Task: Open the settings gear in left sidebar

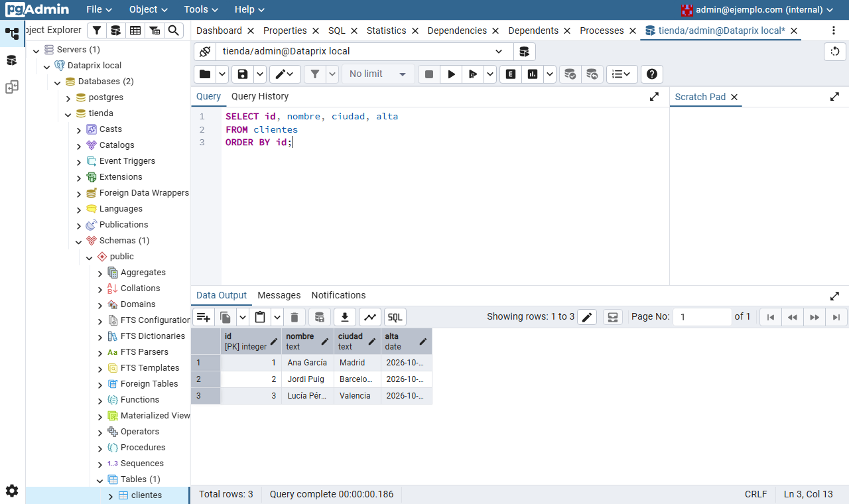Action: pos(12,491)
